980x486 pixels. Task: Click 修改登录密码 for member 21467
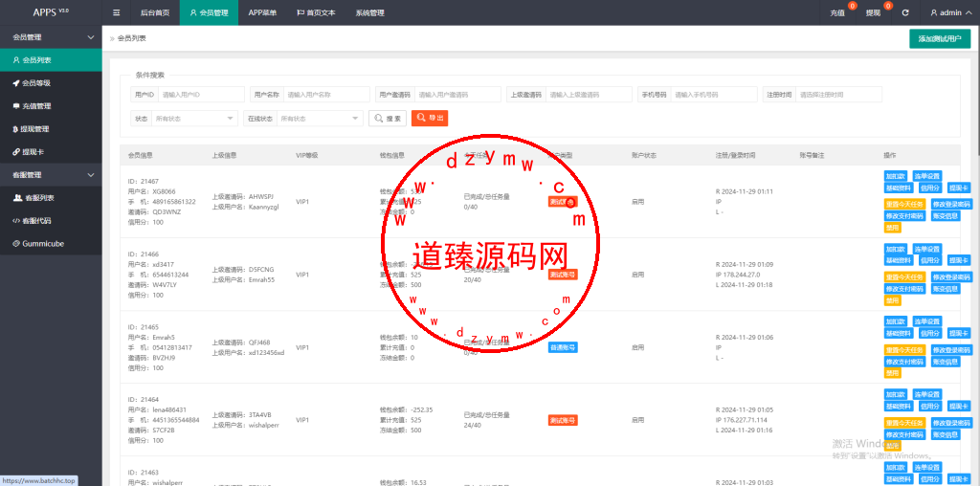tap(951, 204)
